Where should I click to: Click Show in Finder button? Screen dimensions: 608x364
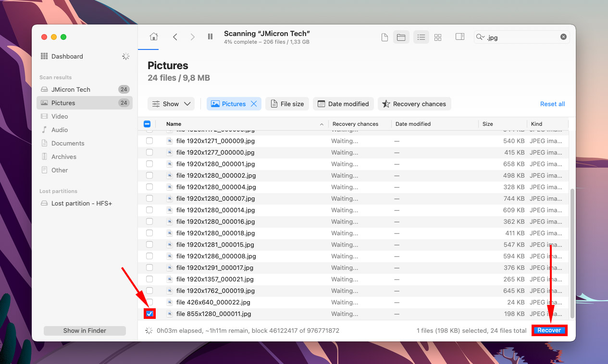pyautogui.click(x=85, y=330)
